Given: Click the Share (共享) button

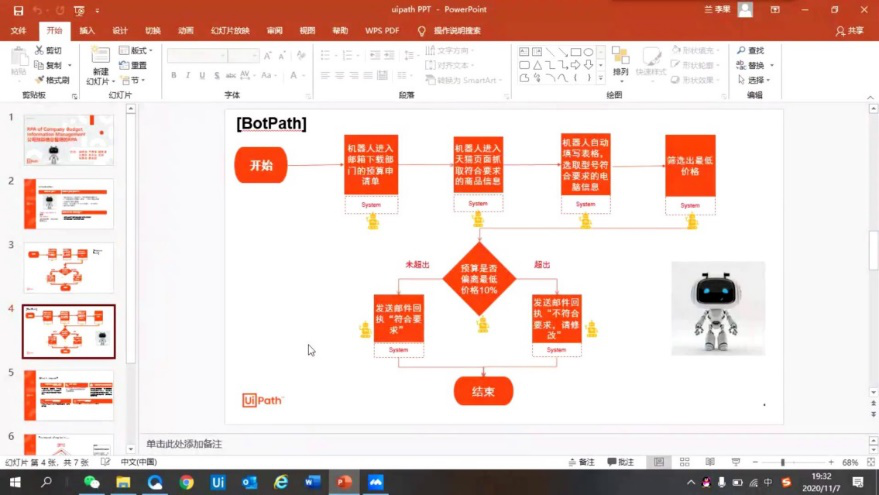Looking at the screenshot, I should coord(850,31).
